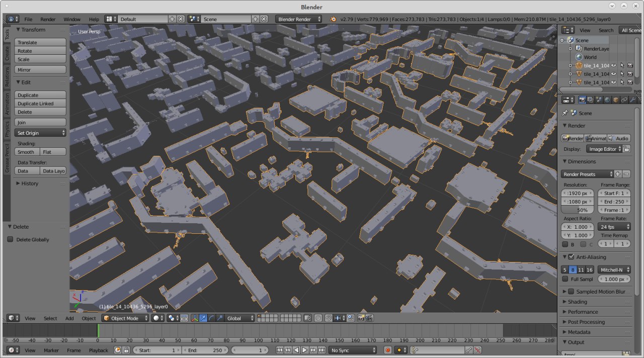
Task: Open the Blender Render engine dropdown
Action: tap(299, 19)
